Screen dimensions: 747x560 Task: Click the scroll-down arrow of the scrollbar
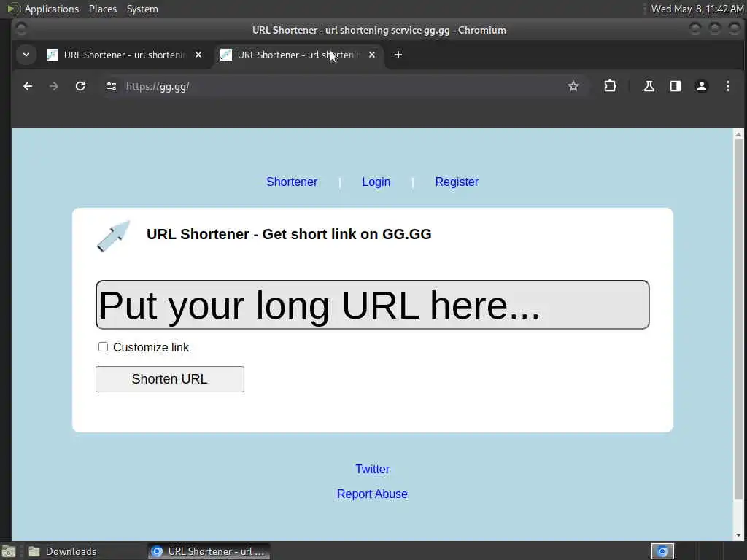coord(738,534)
